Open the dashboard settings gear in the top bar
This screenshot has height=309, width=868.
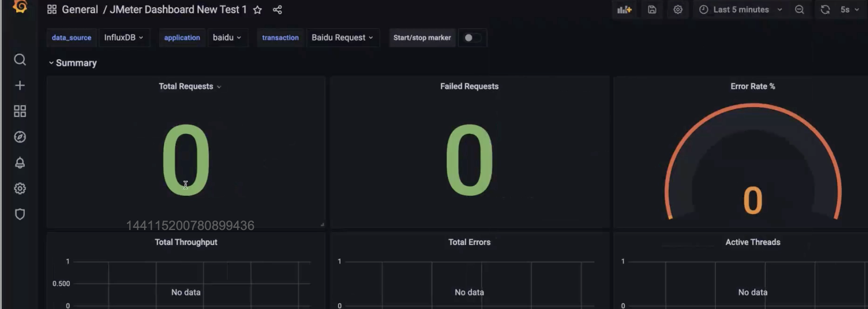(678, 9)
